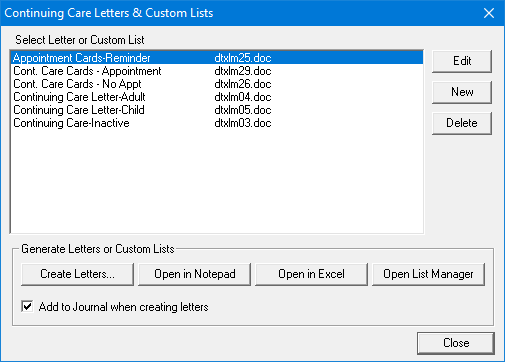
Task: Delete the selected letter
Action: (x=462, y=123)
